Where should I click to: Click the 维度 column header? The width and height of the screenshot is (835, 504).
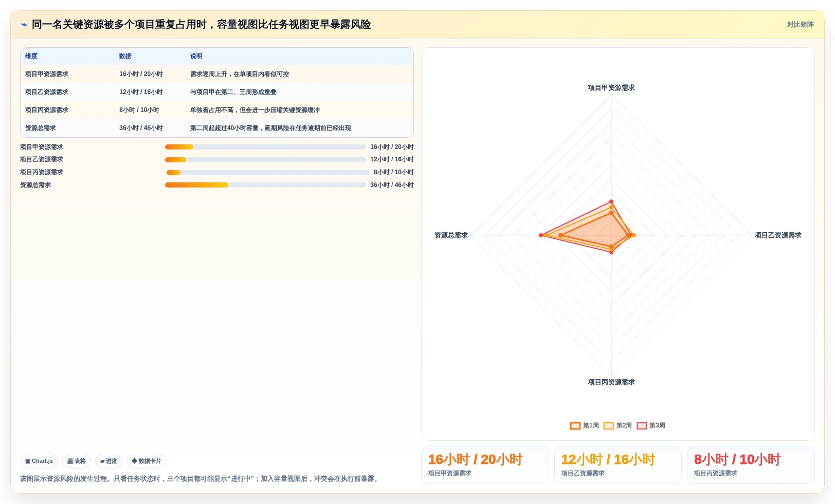pos(31,57)
